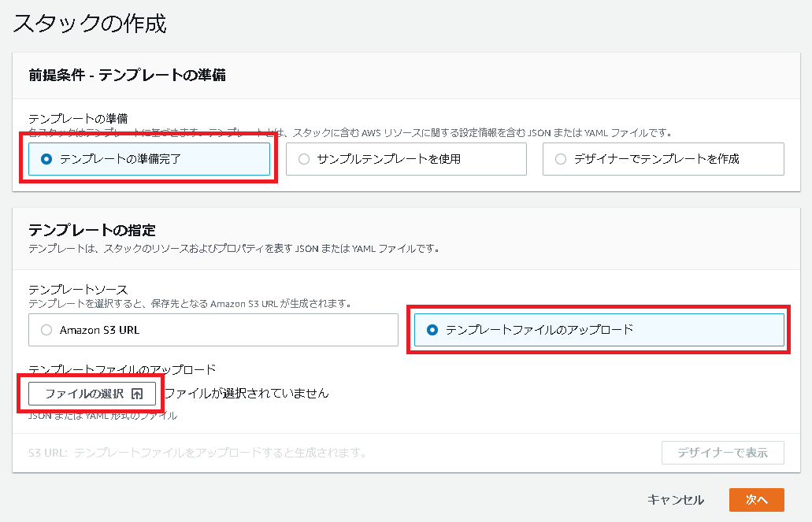
Task: Select サンプルテンプレートを使用 radio button
Action: 304,159
